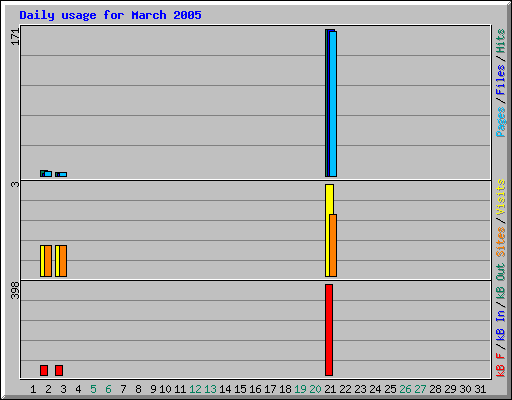
Task: Click day label 28 on the x-axis
Action: click(435, 389)
